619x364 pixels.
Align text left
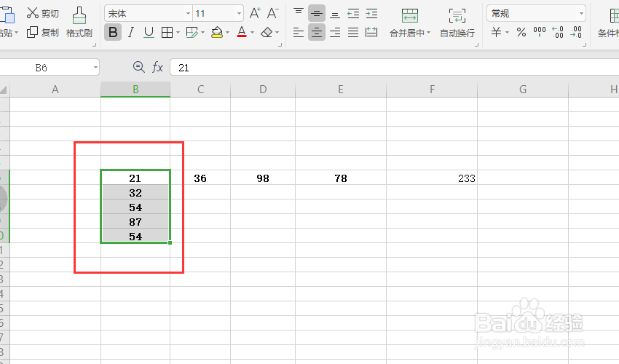(299, 32)
